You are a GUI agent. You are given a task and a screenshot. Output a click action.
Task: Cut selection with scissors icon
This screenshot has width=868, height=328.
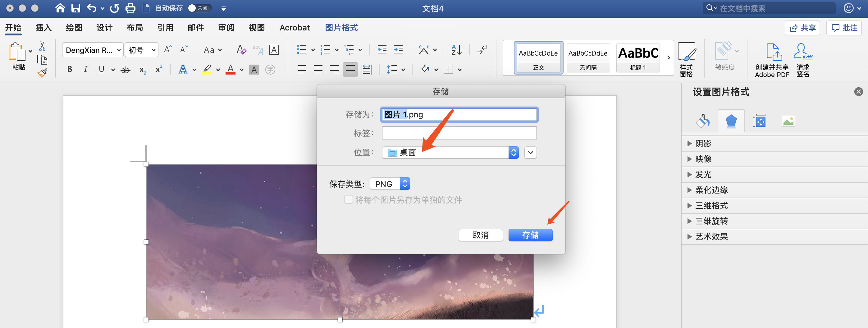42,46
